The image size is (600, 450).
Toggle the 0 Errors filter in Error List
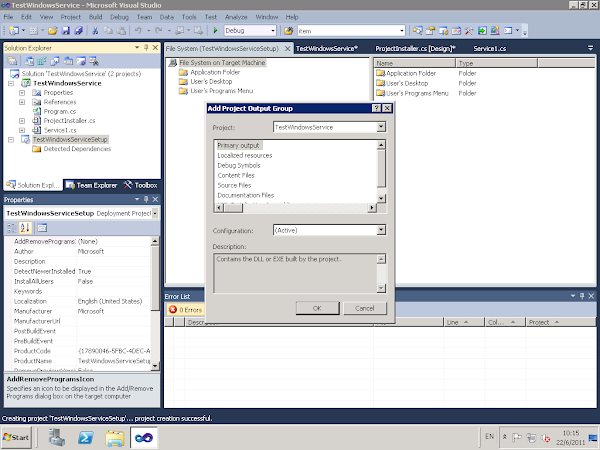pyautogui.click(x=185, y=310)
